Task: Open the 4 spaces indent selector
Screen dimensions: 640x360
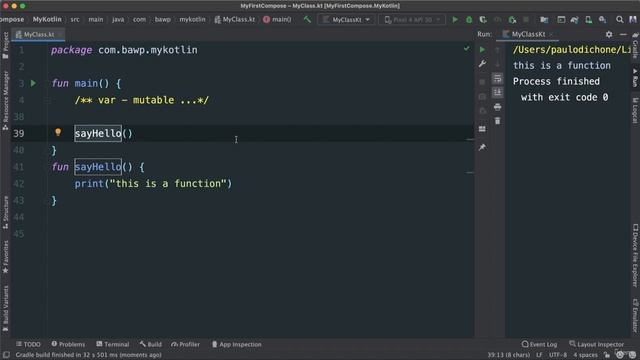Action: pyautogui.click(x=585, y=355)
